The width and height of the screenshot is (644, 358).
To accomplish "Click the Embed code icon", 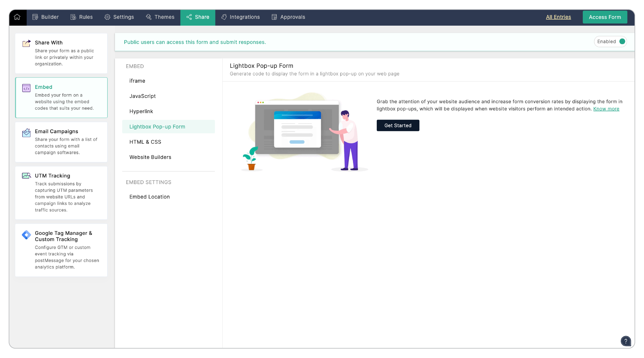I will (26, 88).
